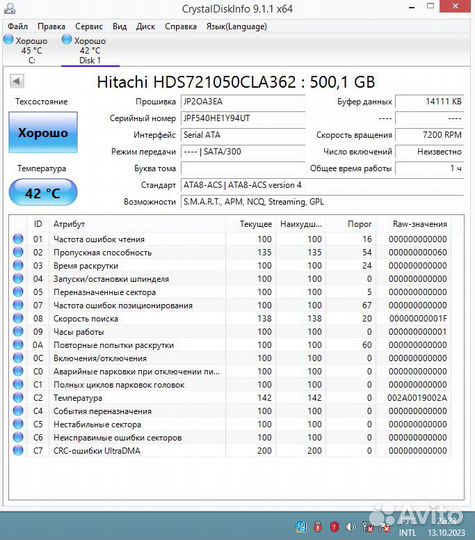
Task: Select the Повторные попытки раскрутки attribute
Action: point(114,345)
